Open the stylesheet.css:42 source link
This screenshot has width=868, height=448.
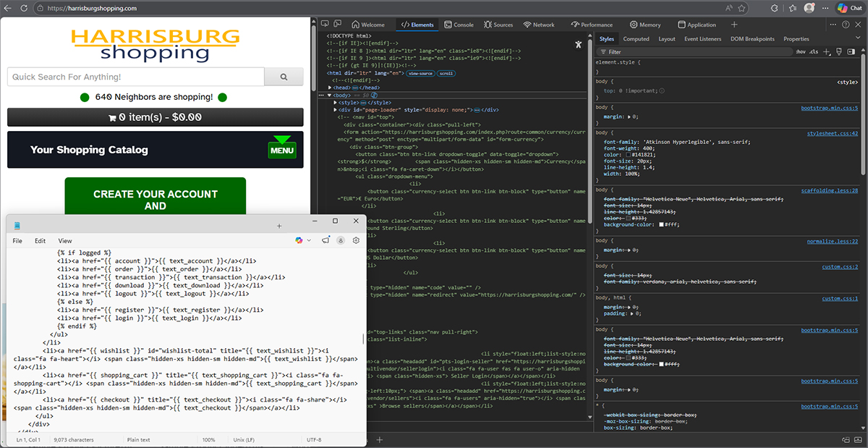pyautogui.click(x=832, y=133)
